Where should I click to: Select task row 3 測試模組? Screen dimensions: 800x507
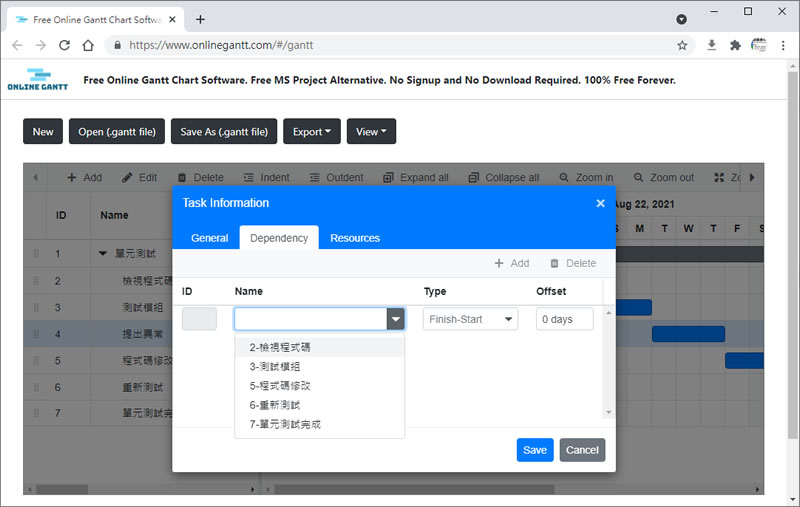pos(100,308)
